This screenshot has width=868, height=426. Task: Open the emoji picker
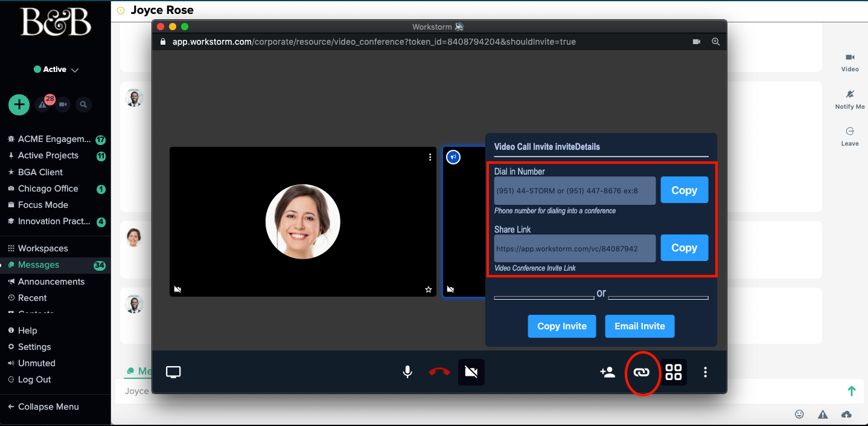tap(800, 414)
